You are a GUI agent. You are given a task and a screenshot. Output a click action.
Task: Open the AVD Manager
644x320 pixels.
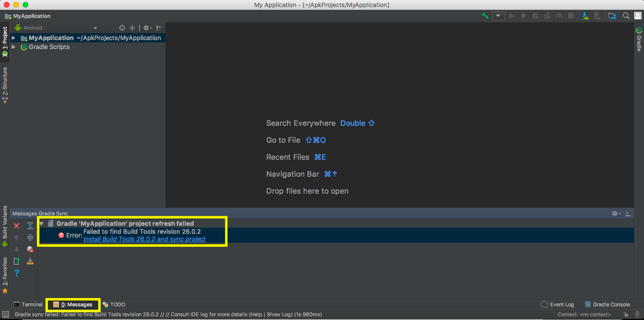pyautogui.click(x=597, y=16)
